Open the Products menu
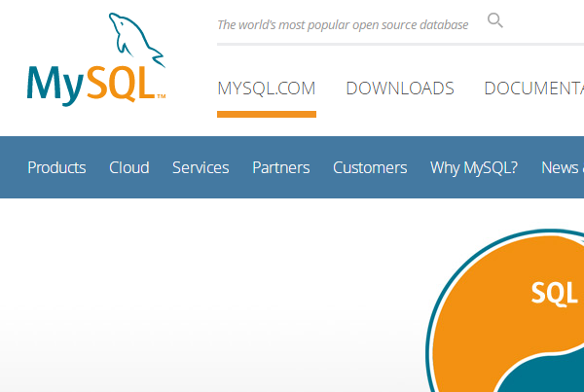The height and width of the screenshot is (392, 584). [x=56, y=167]
